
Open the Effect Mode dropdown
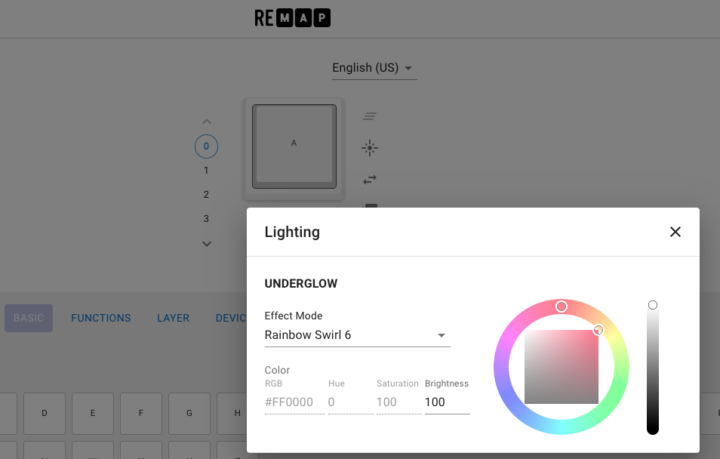coord(357,335)
